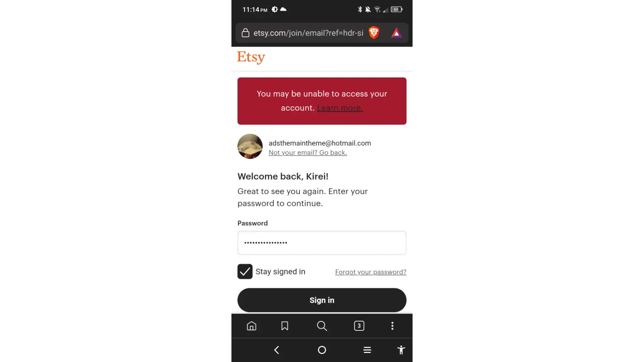Screen dimensions: 644x362
Task: Open the browser home icon
Action: click(251, 326)
